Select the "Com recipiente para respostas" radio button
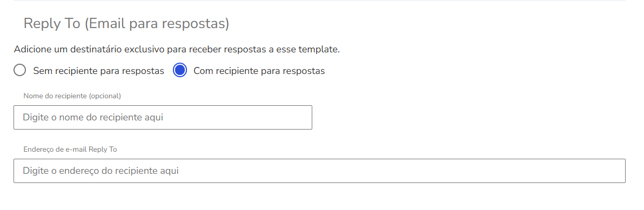 (180, 71)
